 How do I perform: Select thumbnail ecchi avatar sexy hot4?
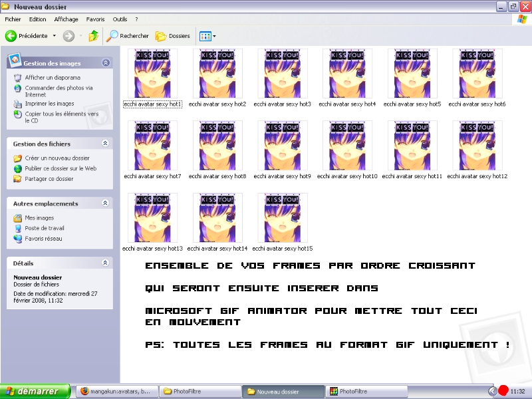(347, 73)
